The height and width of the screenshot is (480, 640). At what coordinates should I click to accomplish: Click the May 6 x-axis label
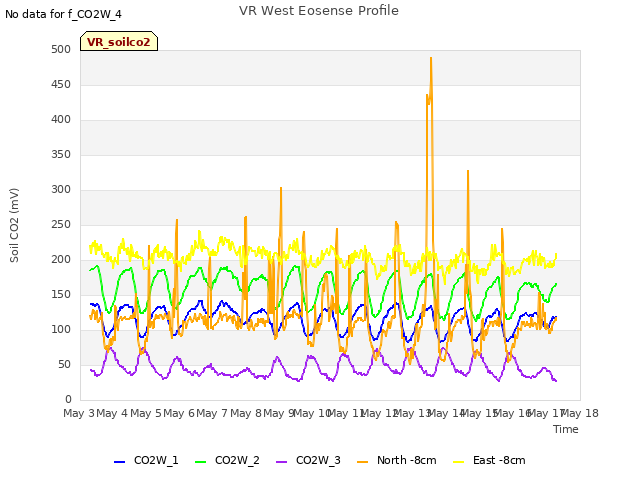[179, 413]
